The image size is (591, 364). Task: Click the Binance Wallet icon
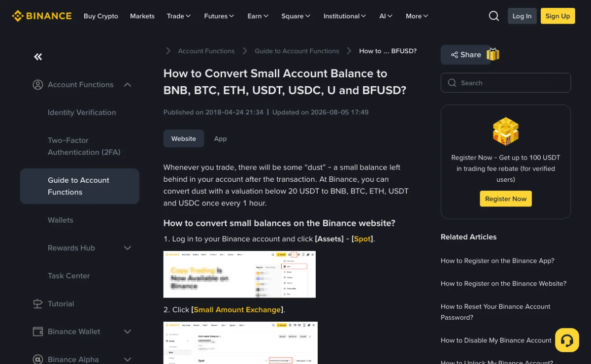click(38, 331)
